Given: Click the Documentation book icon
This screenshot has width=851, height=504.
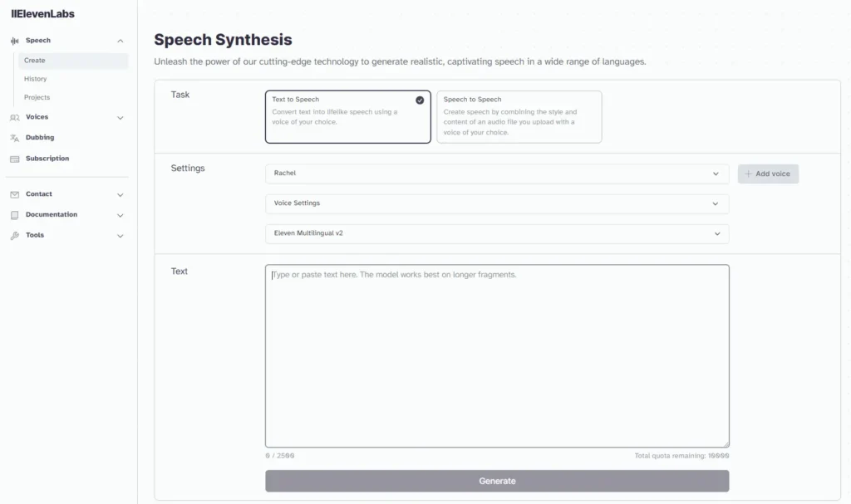Looking at the screenshot, I should click(x=15, y=215).
